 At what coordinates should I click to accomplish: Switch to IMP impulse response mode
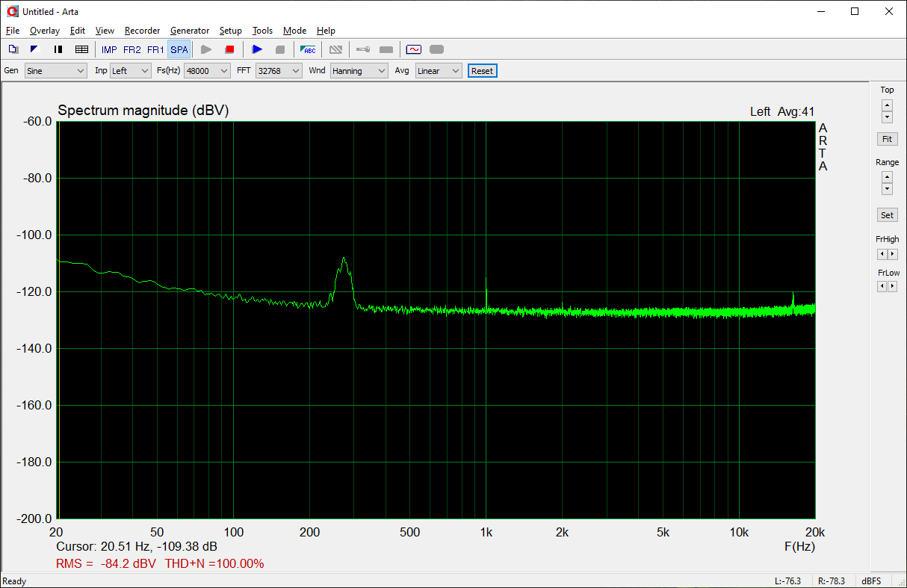(x=109, y=50)
